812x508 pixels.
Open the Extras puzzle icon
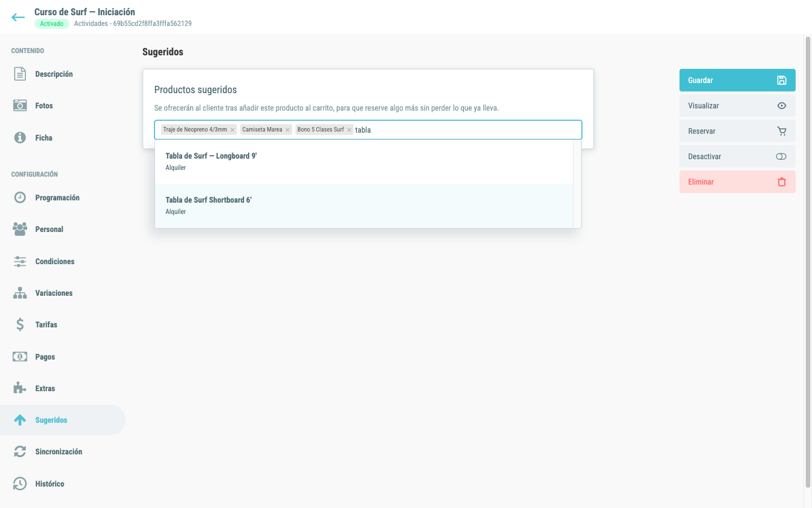click(20, 388)
